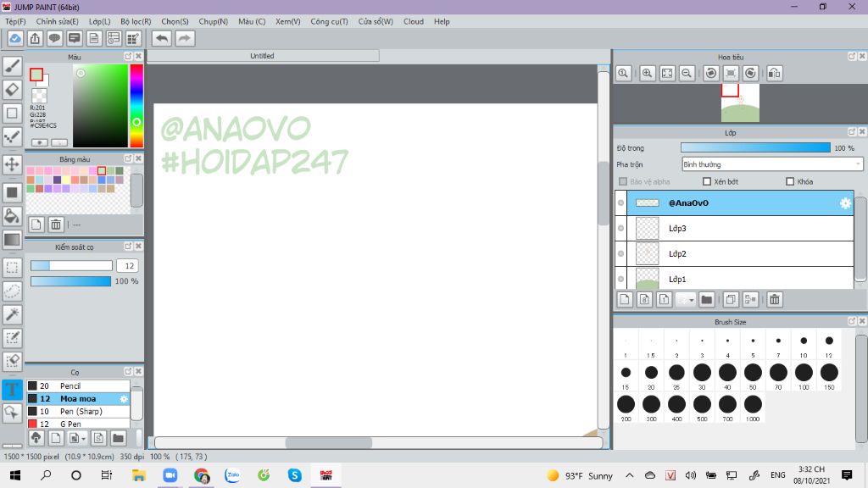Viewport: 868px width, 488px height.
Task: Choose brush size 50
Action: (x=753, y=376)
